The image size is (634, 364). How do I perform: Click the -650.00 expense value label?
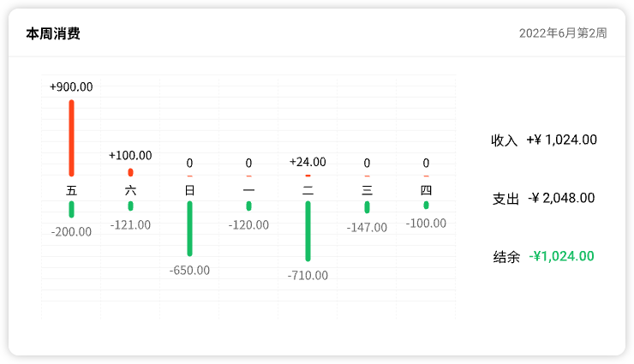tap(189, 271)
